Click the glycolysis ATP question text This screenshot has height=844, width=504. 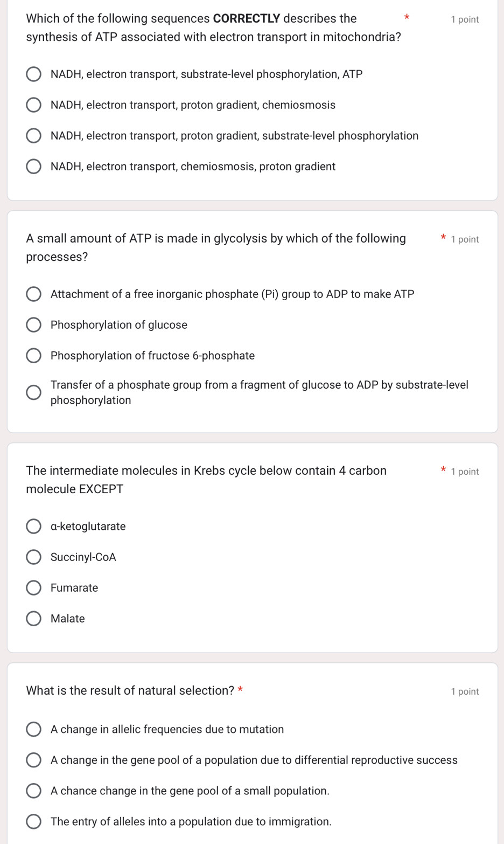click(215, 247)
